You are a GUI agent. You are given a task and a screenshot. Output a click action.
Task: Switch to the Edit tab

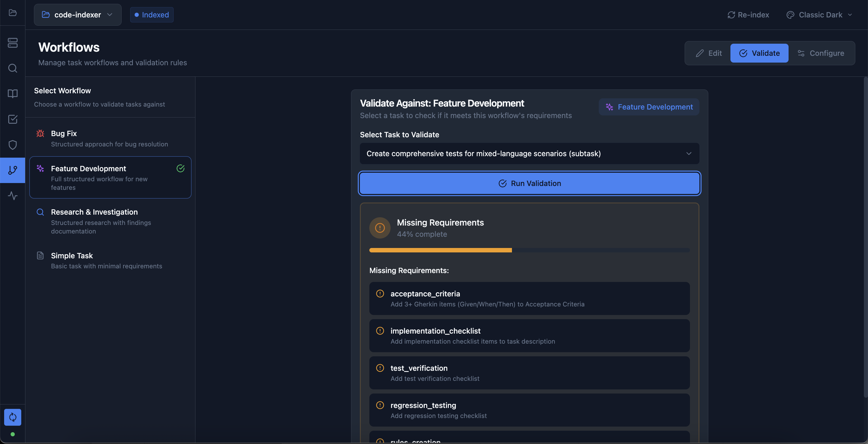click(x=709, y=53)
